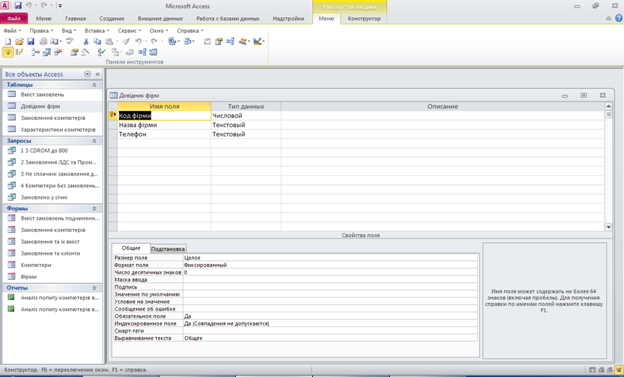Switch to the Создание ribbon tab
The image size is (624, 377).
[112, 19]
